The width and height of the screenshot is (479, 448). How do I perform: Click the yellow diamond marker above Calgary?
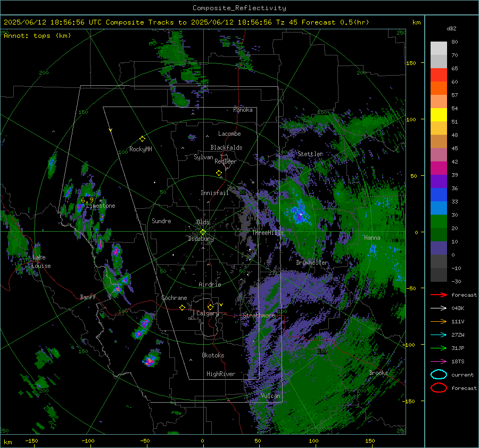210,307
